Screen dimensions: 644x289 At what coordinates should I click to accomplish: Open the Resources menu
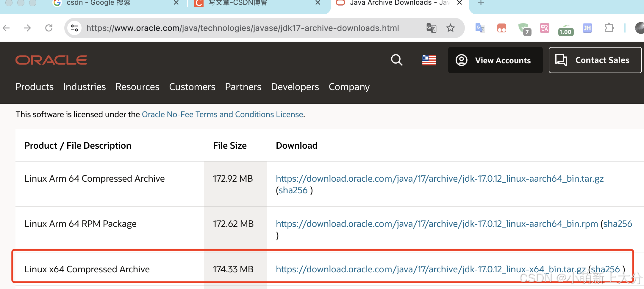coord(137,87)
